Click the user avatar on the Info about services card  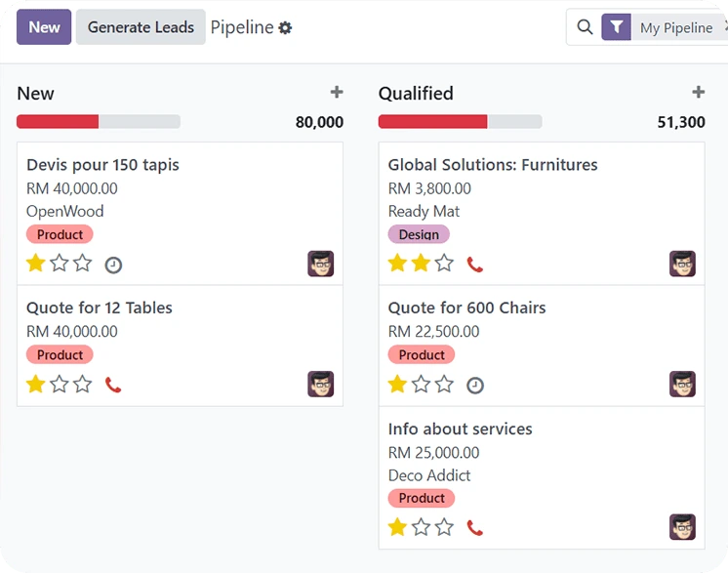682,527
